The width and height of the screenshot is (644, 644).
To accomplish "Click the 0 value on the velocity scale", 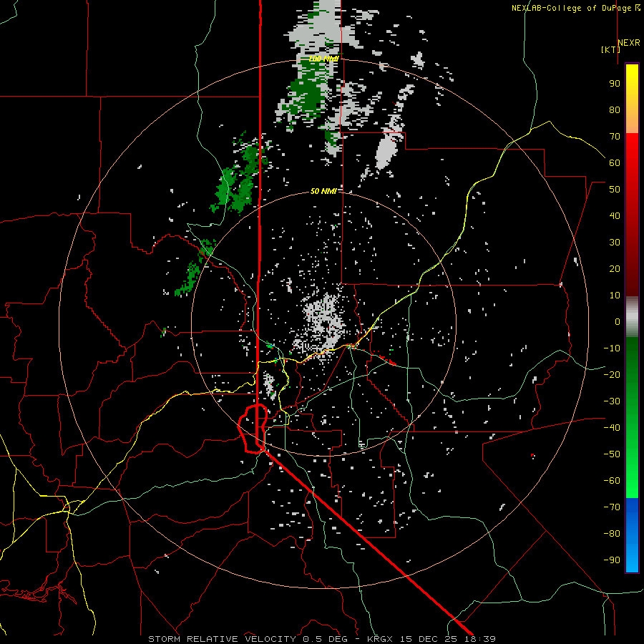I will [618, 321].
